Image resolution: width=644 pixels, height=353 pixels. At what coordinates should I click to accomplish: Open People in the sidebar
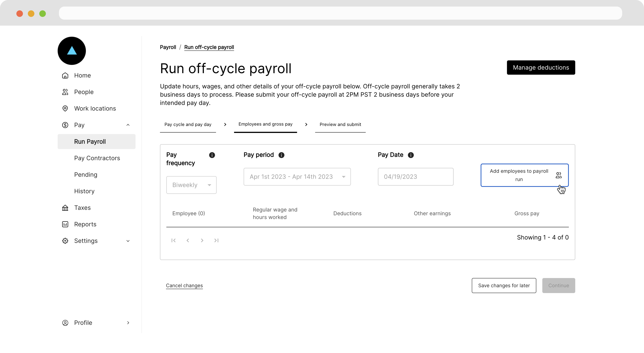(x=96, y=92)
